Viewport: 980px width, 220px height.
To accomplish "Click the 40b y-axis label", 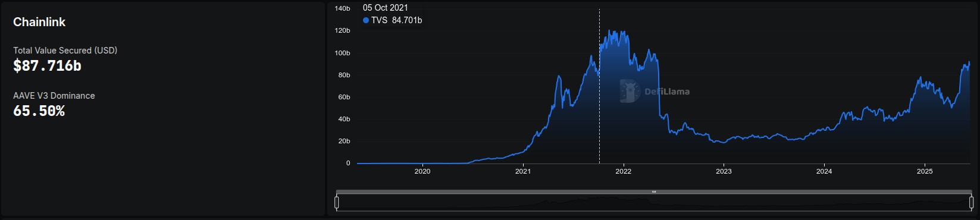I will pyautogui.click(x=345, y=119).
